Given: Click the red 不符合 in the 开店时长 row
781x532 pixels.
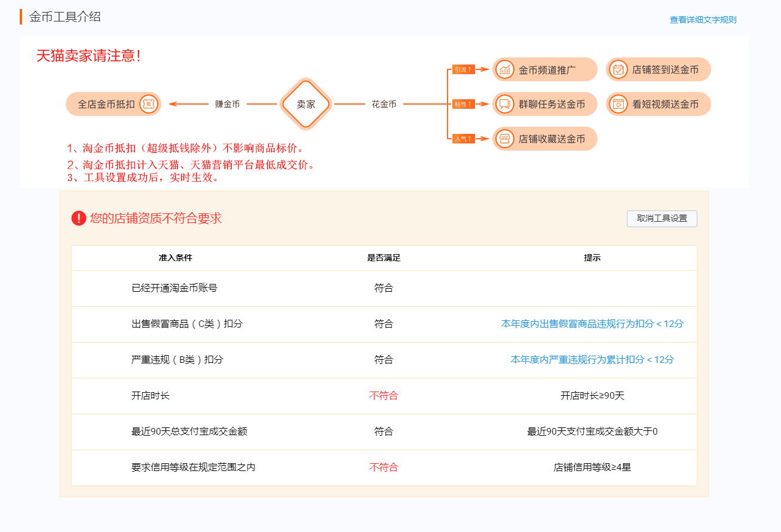Looking at the screenshot, I should pos(384,396).
